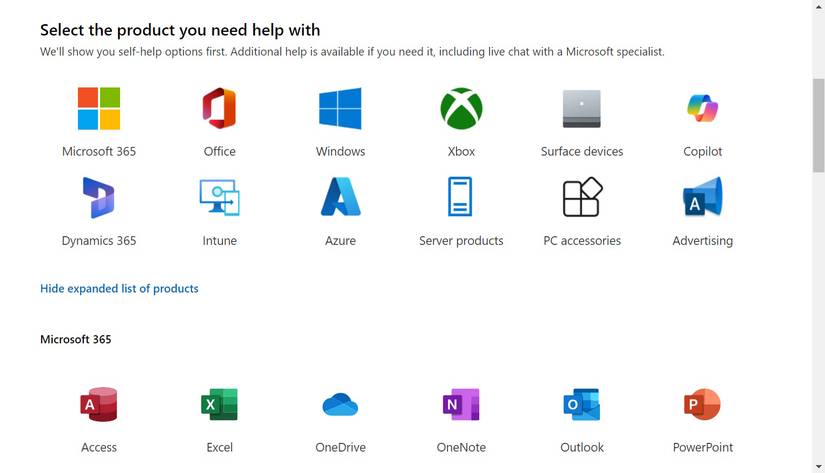The width and height of the screenshot is (825, 473).
Task: Click the vertical page scrollbar
Action: tap(818, 125)
